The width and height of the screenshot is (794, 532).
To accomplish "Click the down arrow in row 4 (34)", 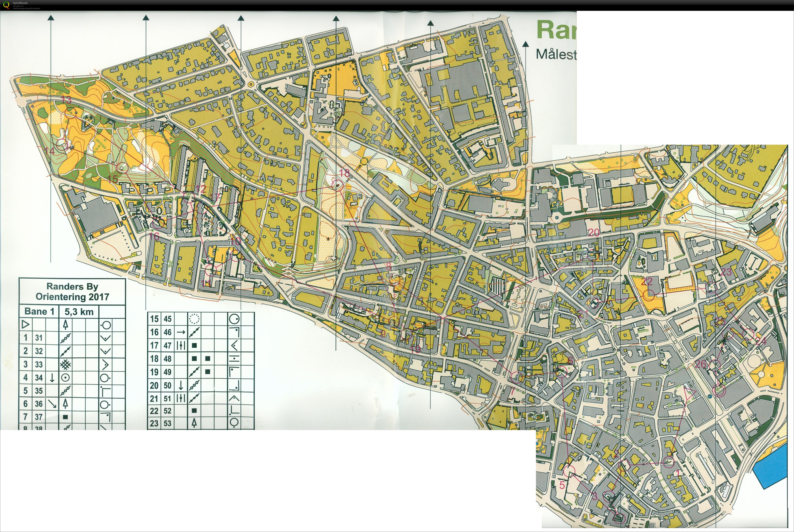I will click(x=52, y=378).
